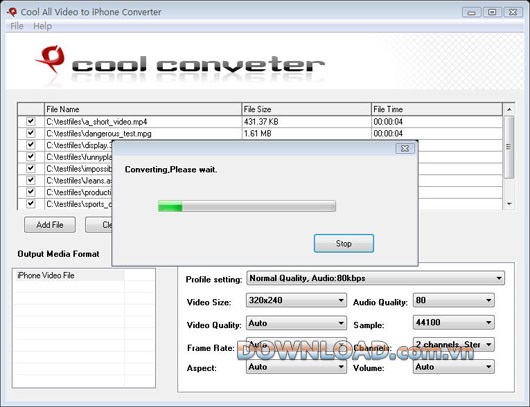530x407 pixels.
Task: Close the Converting dialog with X
Action: (405, 148)
